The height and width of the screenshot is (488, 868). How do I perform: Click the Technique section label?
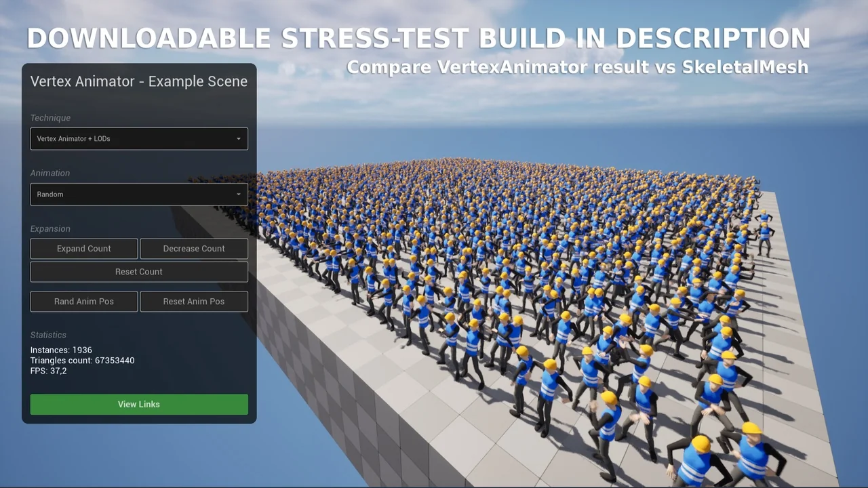(x=50, y=117)
